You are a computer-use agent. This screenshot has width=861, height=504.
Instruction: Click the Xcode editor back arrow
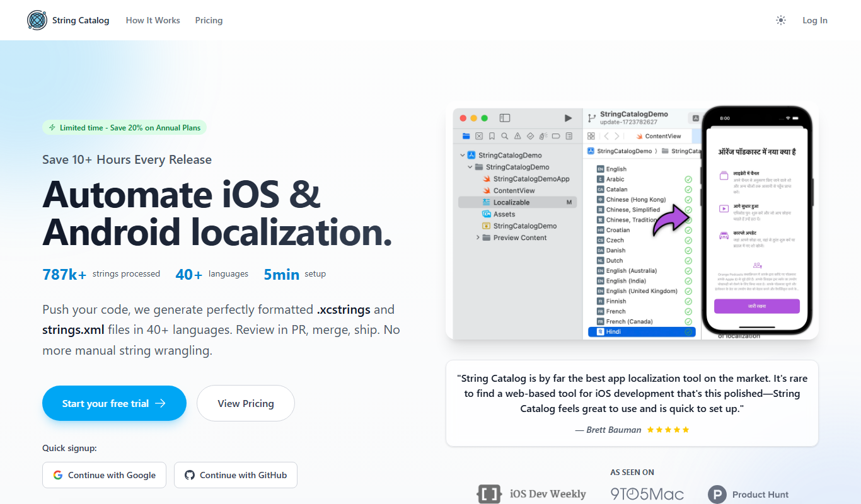(x=606, y=136)
